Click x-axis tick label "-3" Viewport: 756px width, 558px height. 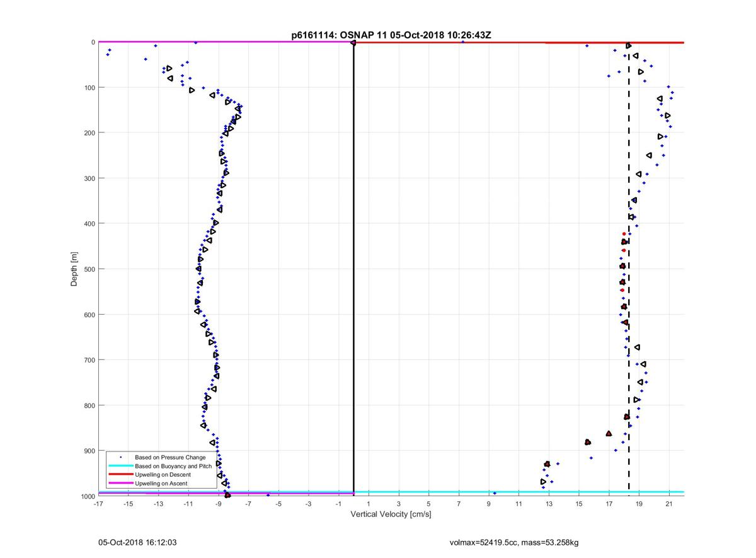pos(308,504)
